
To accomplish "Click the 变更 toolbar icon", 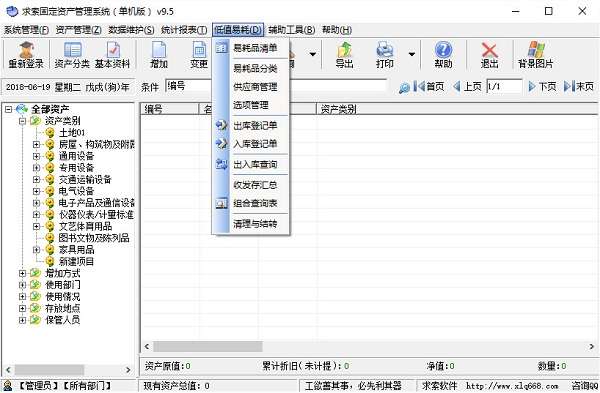I will pyautogui.click(x=199, y=55).
